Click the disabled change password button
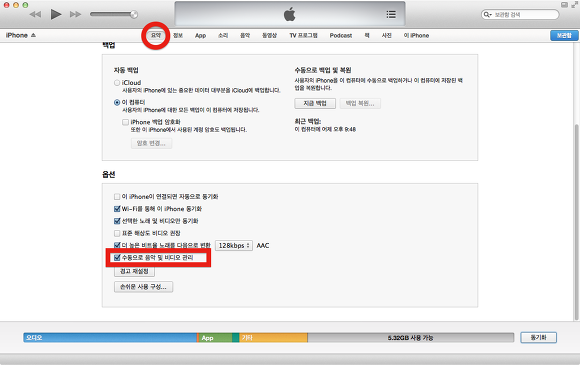Viewport: 580px width, 365px height. (151, 143)
